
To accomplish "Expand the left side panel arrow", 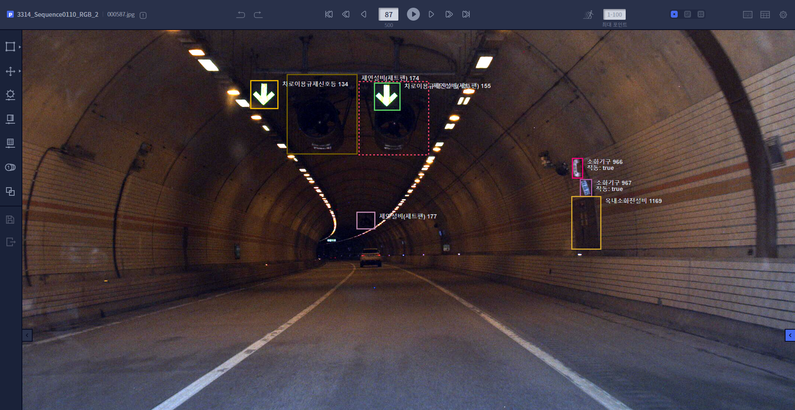I will point(27,336).
